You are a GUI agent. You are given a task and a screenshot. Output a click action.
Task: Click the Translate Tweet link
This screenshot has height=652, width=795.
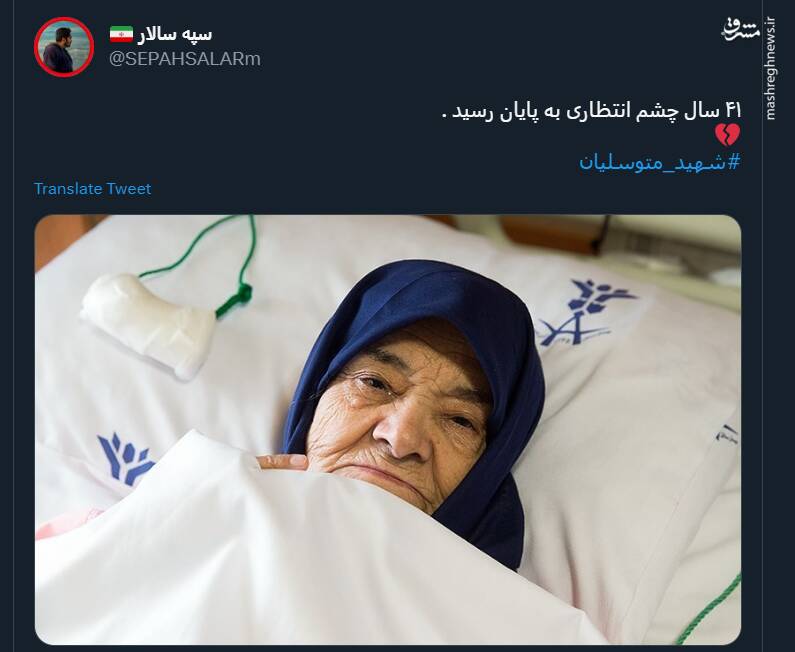tap(93, 189)
